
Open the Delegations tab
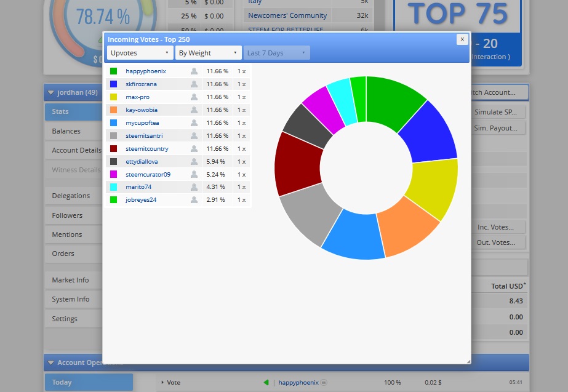[74, 196]
